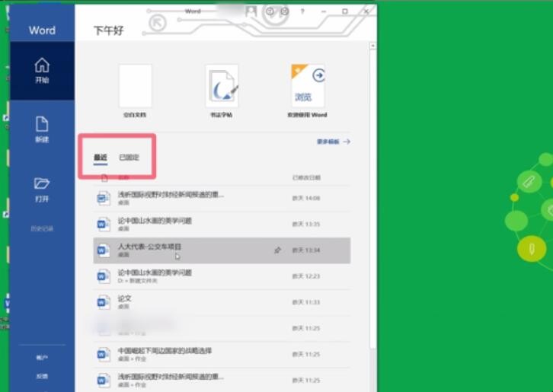This screenshot has width=553, height=392.
Task: Open the 论文 document
Action: [x=222, y=302]
